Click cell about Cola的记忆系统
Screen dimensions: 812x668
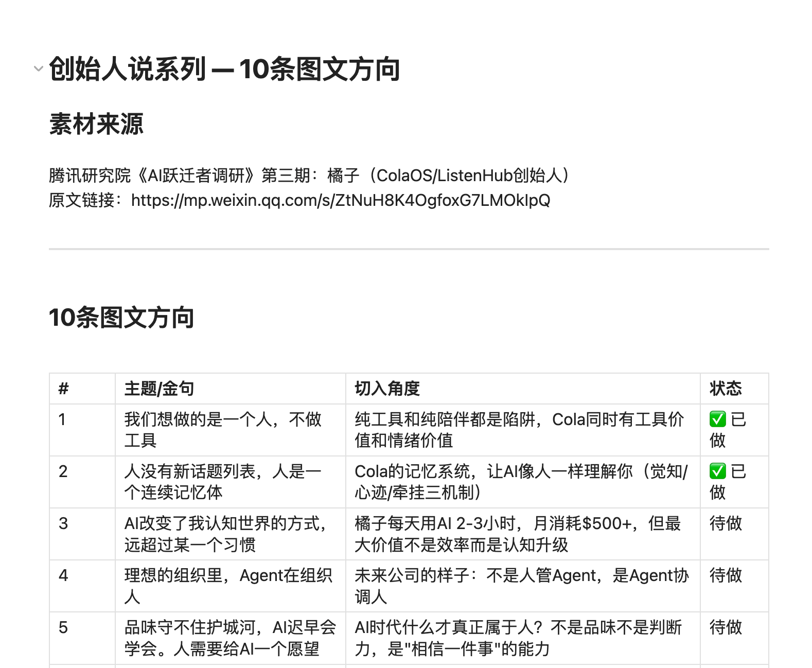(523, 482)
